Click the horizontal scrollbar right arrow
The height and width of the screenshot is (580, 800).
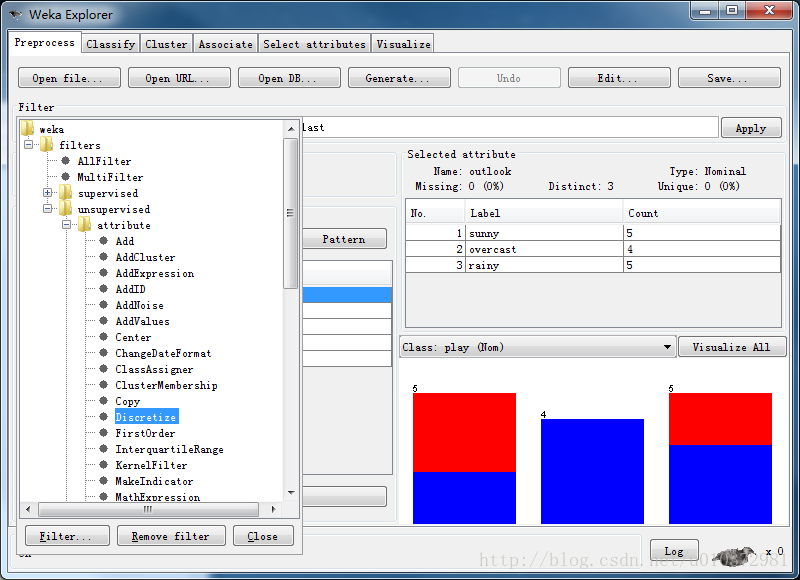pos(273,509)
